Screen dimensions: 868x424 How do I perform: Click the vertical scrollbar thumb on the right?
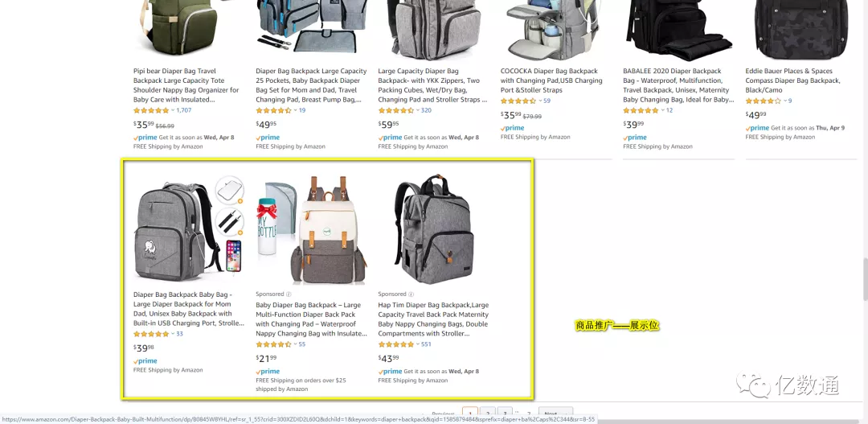click(864, 279)
